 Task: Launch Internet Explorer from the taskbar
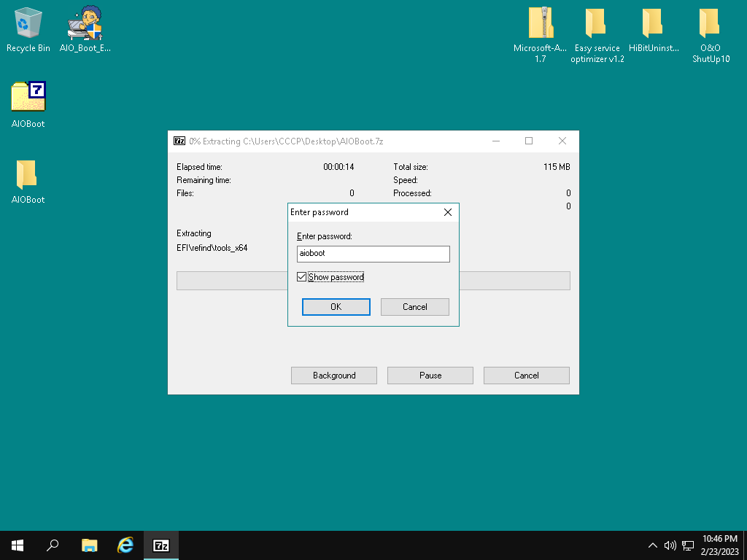(126, 545)
